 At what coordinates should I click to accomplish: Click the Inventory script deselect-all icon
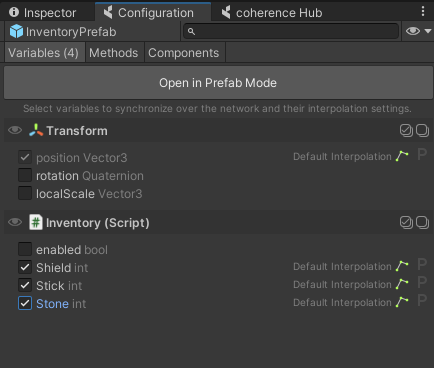[x=422, y=222]
